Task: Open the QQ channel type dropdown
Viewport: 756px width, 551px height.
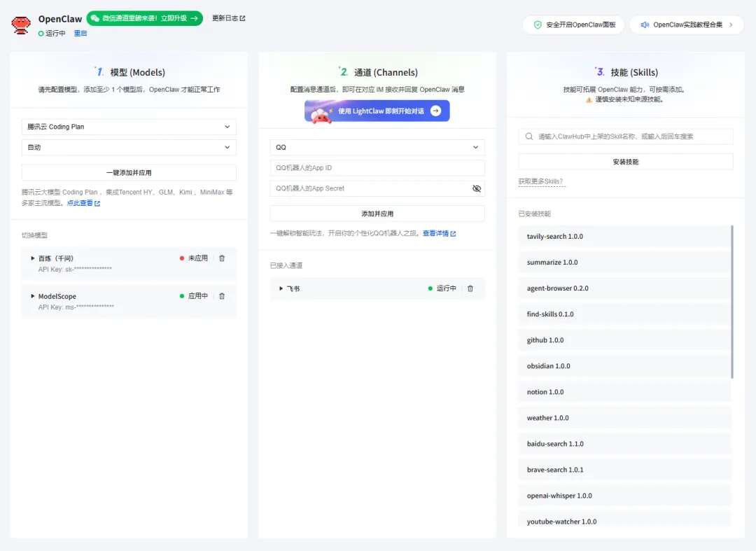Action: pos(377,147)
